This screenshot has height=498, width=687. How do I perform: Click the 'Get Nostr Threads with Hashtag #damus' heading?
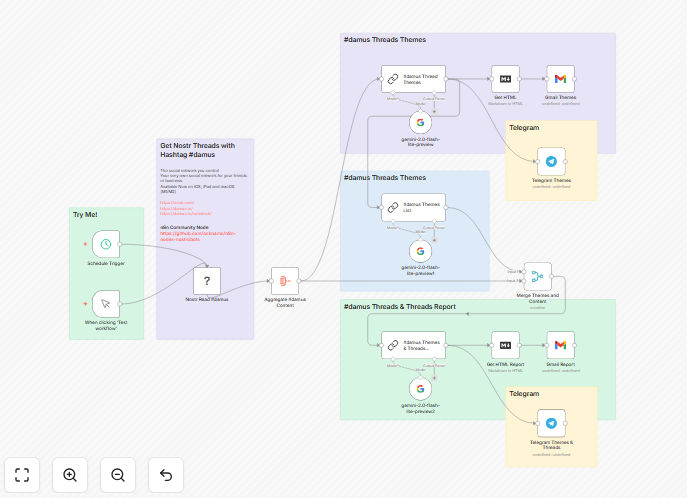pos(198,150)
